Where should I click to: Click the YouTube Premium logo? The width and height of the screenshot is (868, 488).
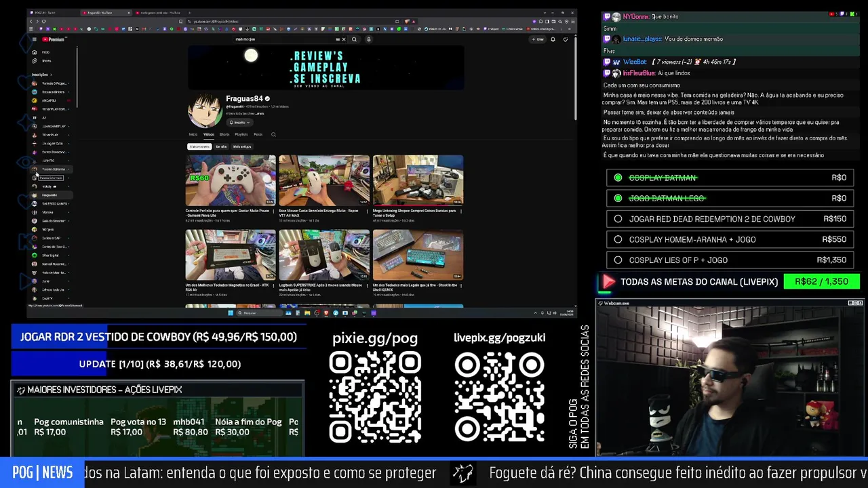pyautogui.click(x=53, y=39)
